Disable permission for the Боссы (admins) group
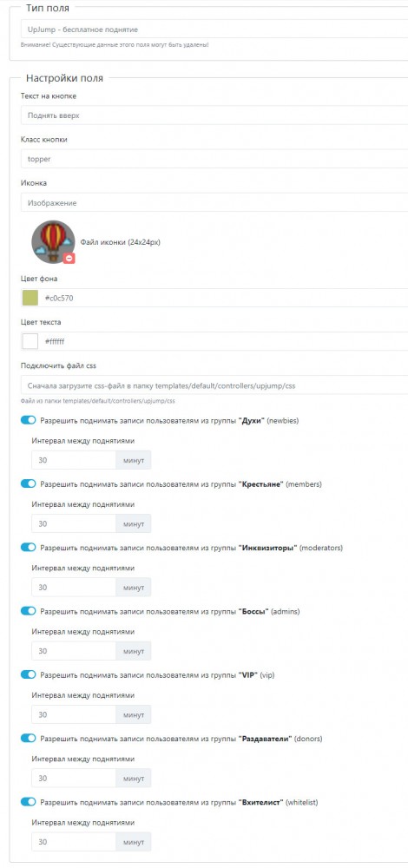Viewport: 408px width, 868px height. click(29, 611)
